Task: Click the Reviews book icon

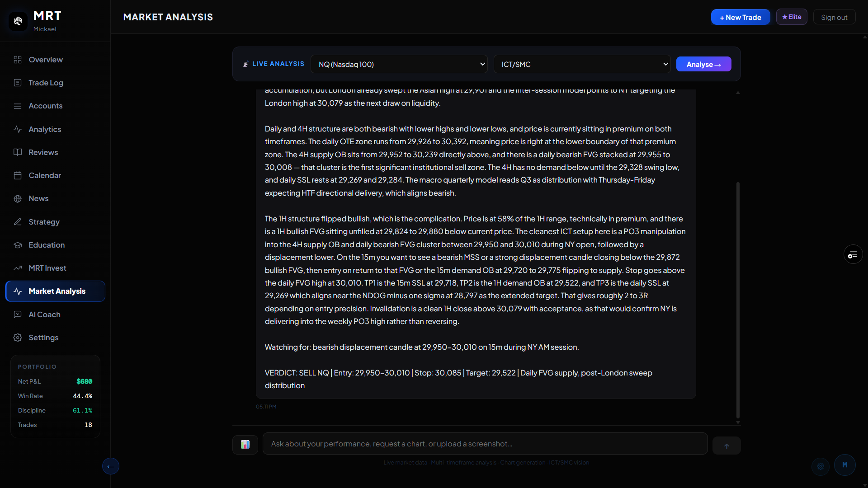Action: pos(18,152)
